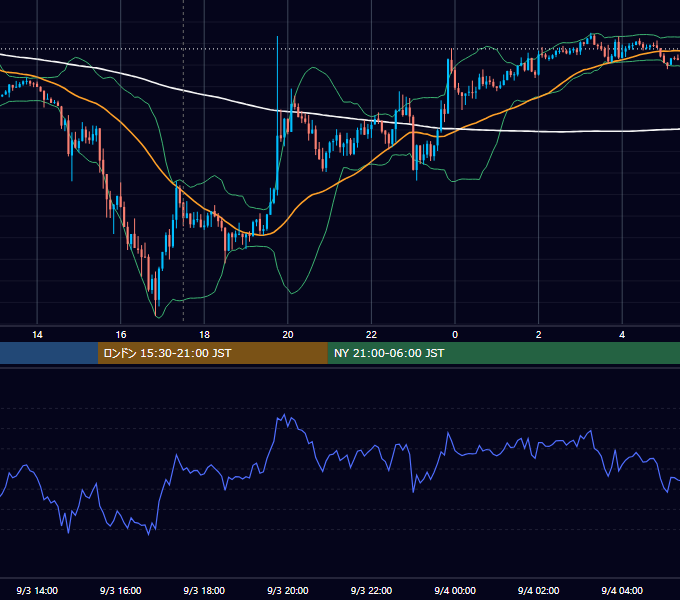The width and height of the screenshot is (680, 600).
Task: Select the NY 21:00-06:00 JST session band
Action: coord(503,353)
